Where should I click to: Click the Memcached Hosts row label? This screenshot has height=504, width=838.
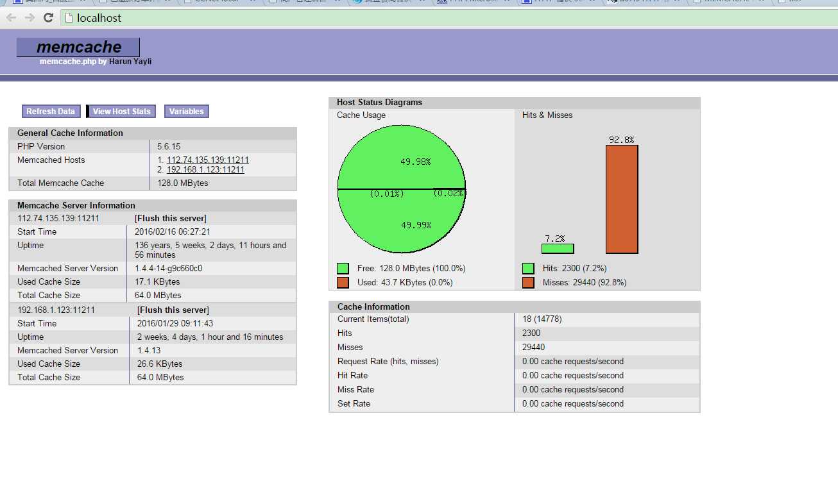[x=51, y=160]
